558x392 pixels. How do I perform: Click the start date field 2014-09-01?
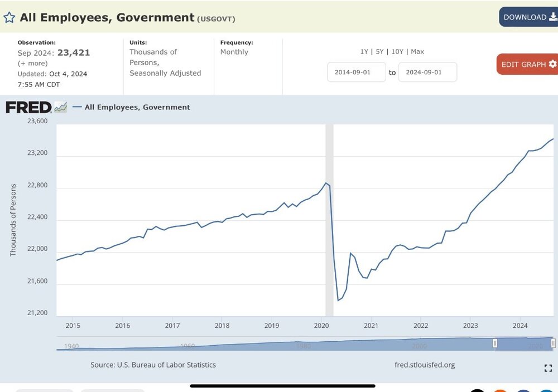[x=356, y=72]
